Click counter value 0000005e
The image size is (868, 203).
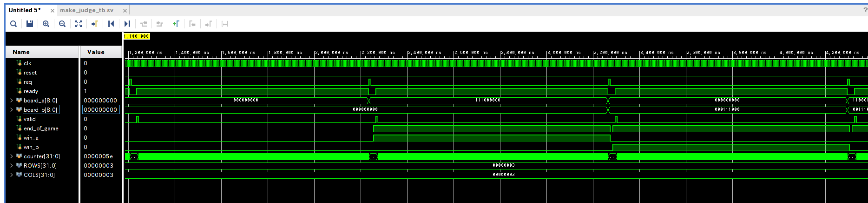99,156
